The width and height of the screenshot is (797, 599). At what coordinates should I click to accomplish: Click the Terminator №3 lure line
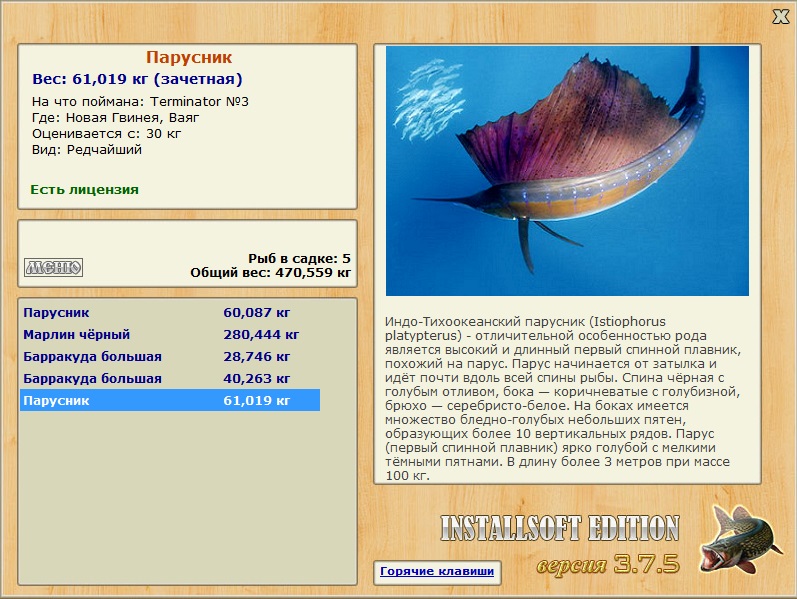coord(140,102)
